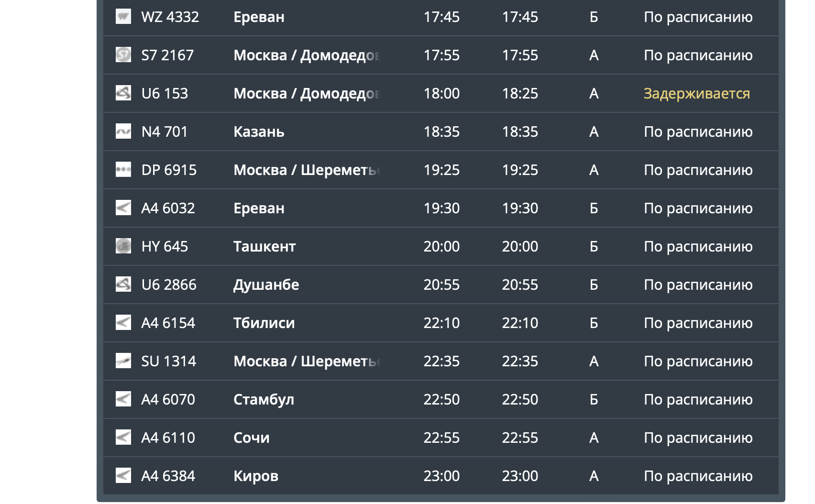Click Тбилиси destination name
815x504 pixels.
[264, 323]
